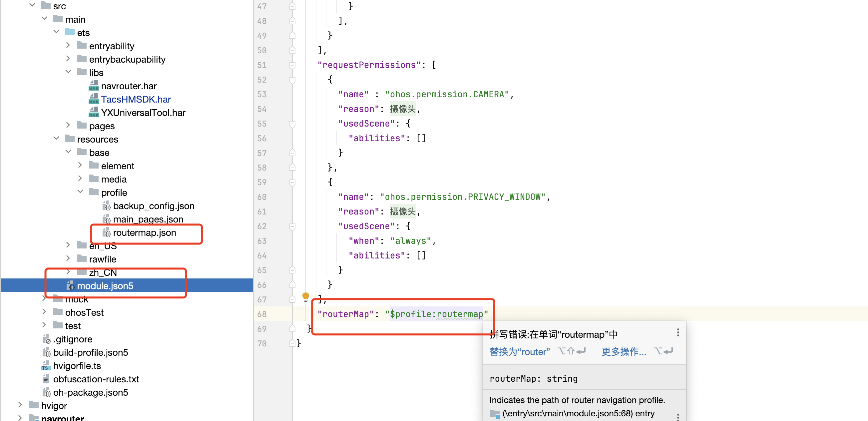Image resolution: width=868 pixels, height=421 pixels.
Task: Select routermap.json in project tree
Action: (x=145, y=233)
